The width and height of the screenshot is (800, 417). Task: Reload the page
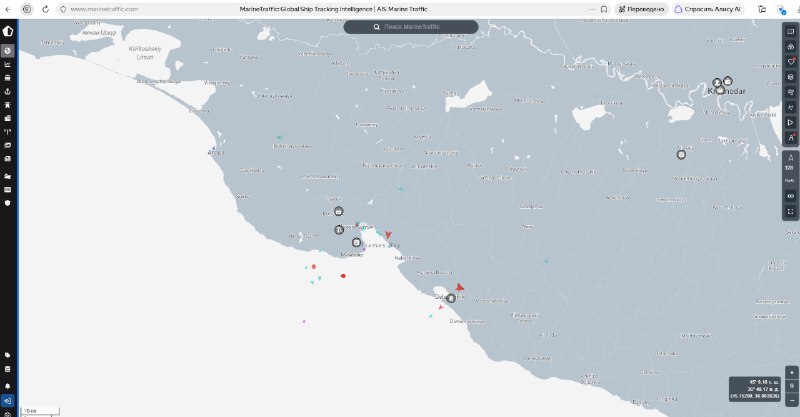pos(45,9)
